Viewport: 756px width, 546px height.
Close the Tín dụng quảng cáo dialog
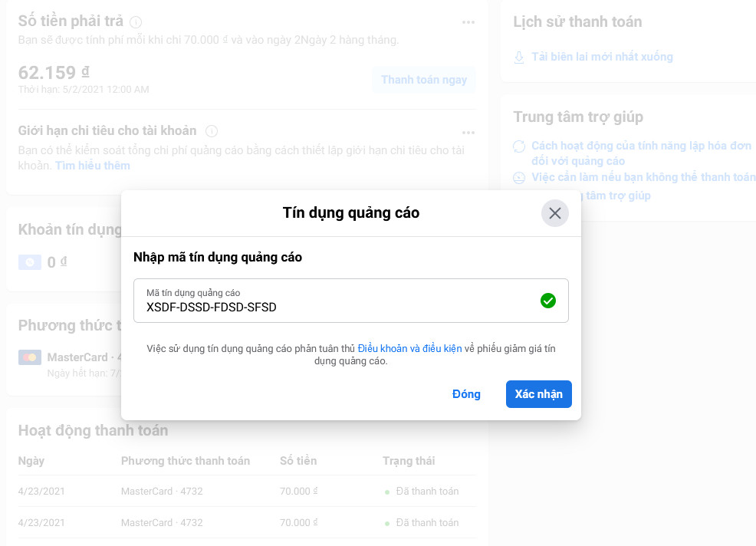click(554, 213)
